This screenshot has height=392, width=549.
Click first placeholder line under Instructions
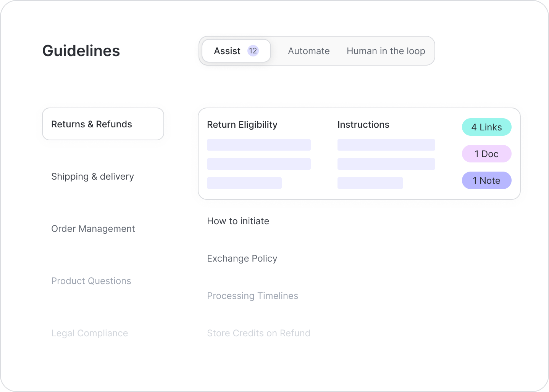386,145
